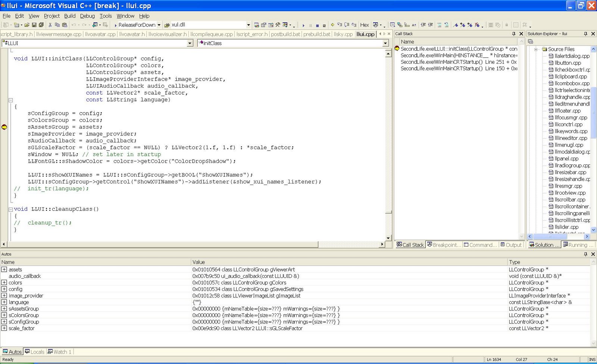Toggle Hex display mode
Image resolution: width=597 pixels, height=364 pixels.
click(x=365, y=25)
